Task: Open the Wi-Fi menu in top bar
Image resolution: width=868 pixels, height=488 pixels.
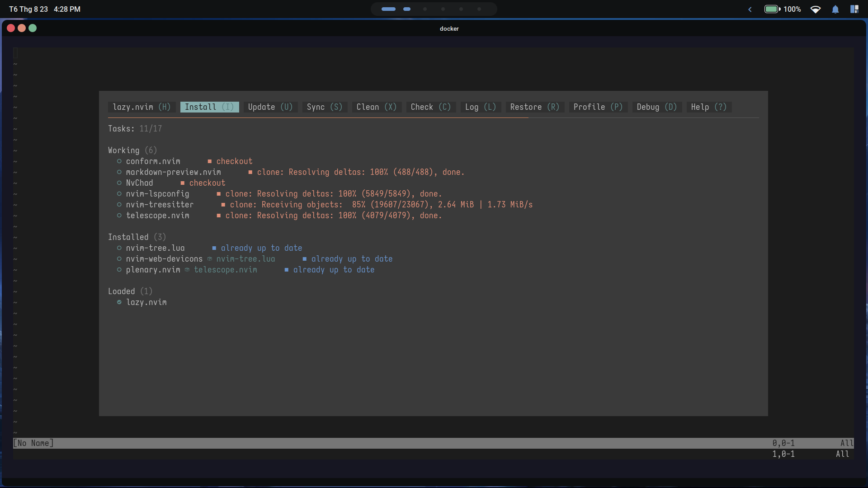Action: coord(816,9)
